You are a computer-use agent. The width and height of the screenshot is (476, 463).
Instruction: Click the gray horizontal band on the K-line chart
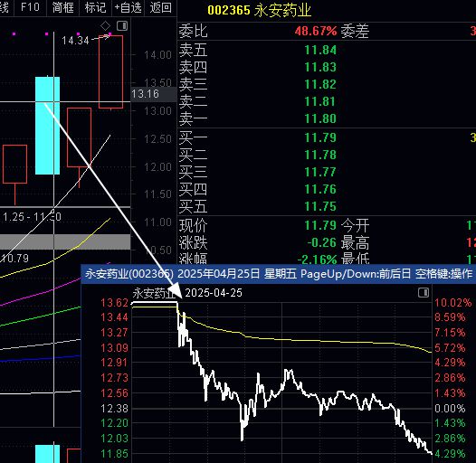pyautogui.click(x=65, y=241)
